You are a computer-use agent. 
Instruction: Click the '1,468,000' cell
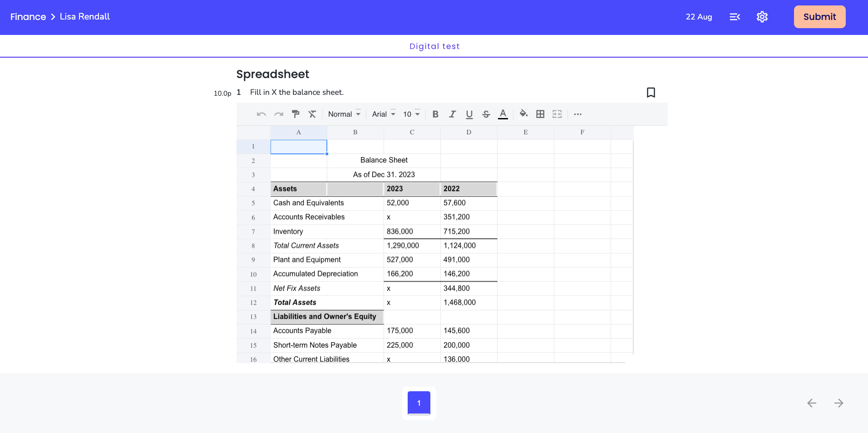pyautogui.click(x=469, y=303)
